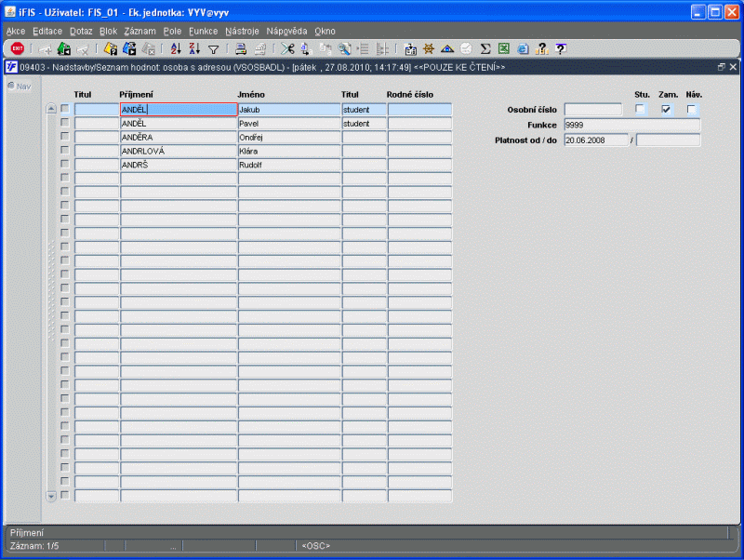Image resolution: width=744 pixels, height=560 pixels.
Task: Click the printer icon in toolbar
Action: [x=241, y=48]
